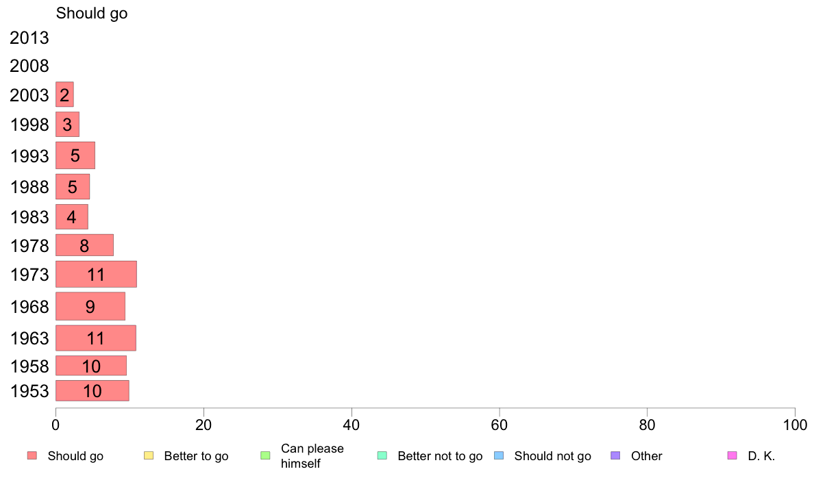Select the 1963 bar showing 11

pos(95,338)
